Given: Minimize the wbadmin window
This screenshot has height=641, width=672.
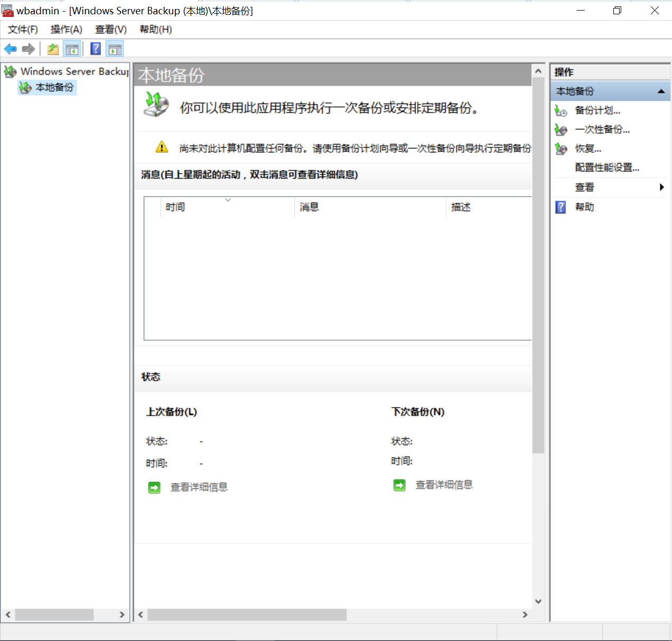Looking at the screenshot, I should pos(581,11).
